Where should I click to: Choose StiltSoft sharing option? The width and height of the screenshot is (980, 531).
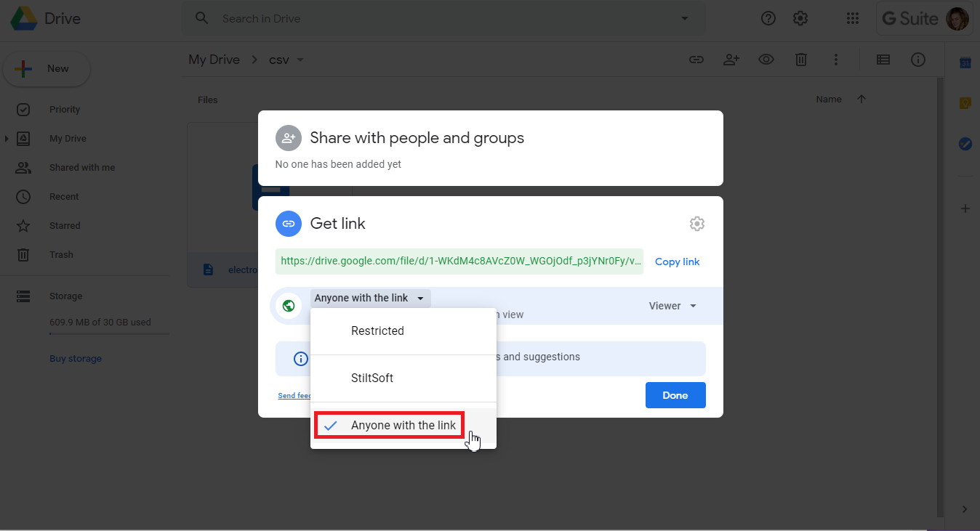(x=371, y=378)
